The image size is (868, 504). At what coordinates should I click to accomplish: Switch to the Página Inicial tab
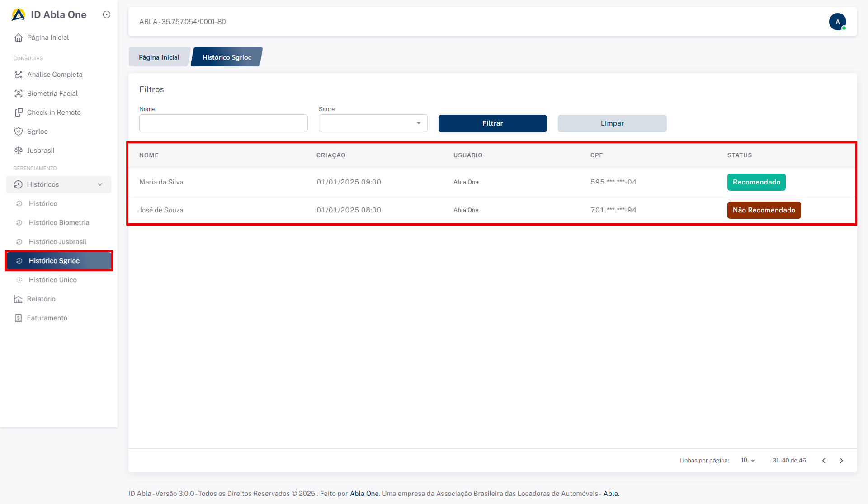(x=159, y=57)
